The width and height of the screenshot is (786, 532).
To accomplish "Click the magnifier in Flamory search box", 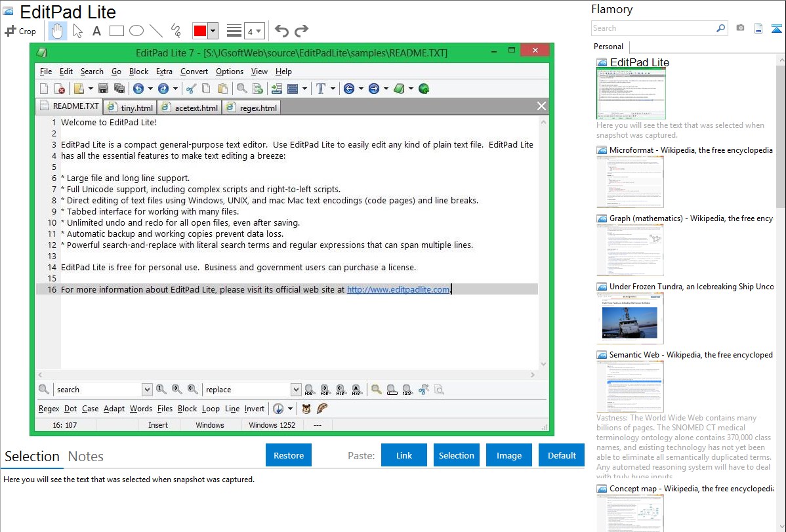I will 720,28.
